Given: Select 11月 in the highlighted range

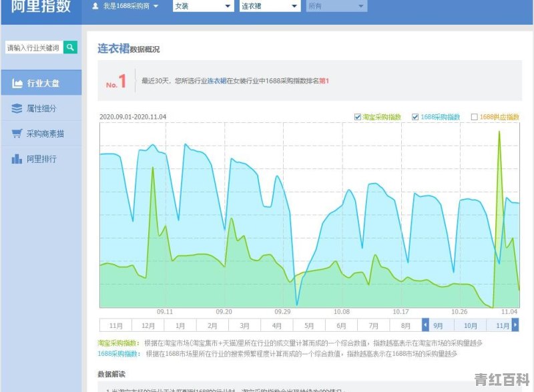Looking at the screenshot, I should (503, 326).
